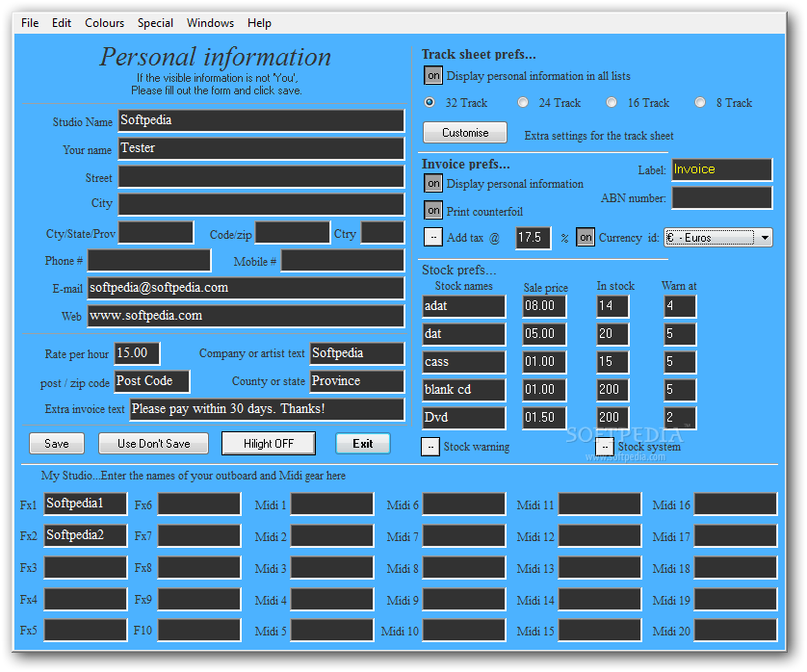Open the File menu
Viewport: 807px width, 672px height.
(30, 23)
